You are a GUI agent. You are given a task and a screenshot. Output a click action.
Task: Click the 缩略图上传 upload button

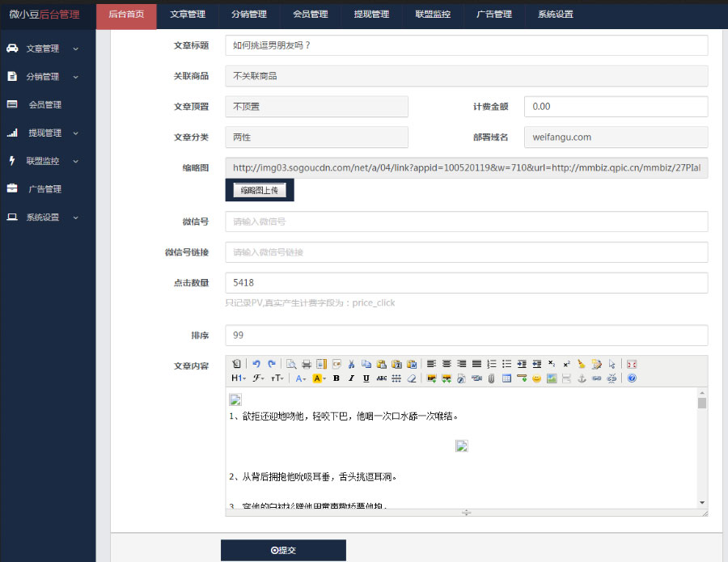click(x=259, y=190)
